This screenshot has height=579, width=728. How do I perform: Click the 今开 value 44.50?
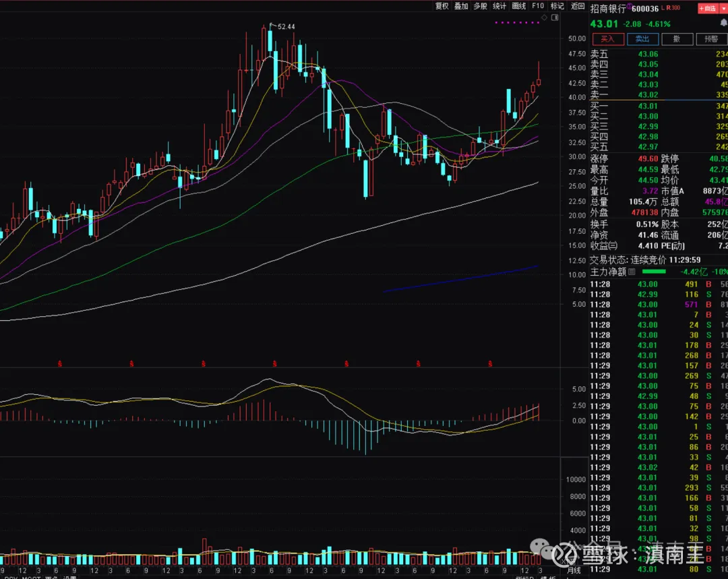coord(648,180)
